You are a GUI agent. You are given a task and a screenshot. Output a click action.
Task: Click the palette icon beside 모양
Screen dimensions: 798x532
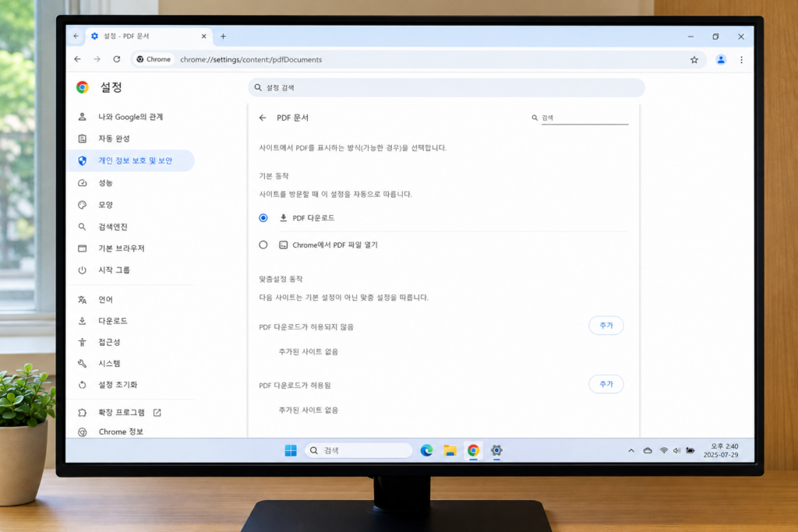pyautogui.click(x=82, y=204)
